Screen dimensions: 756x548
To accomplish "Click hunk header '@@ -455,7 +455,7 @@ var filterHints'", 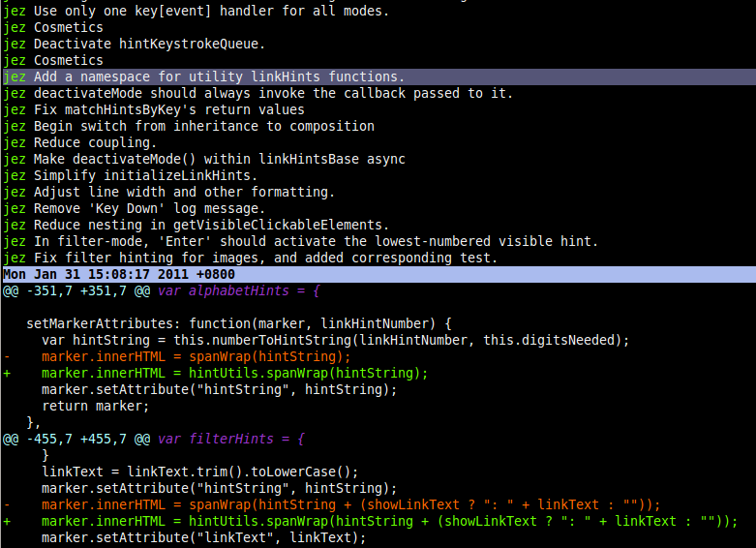I will pyautogui.click(x=154, y=439).
